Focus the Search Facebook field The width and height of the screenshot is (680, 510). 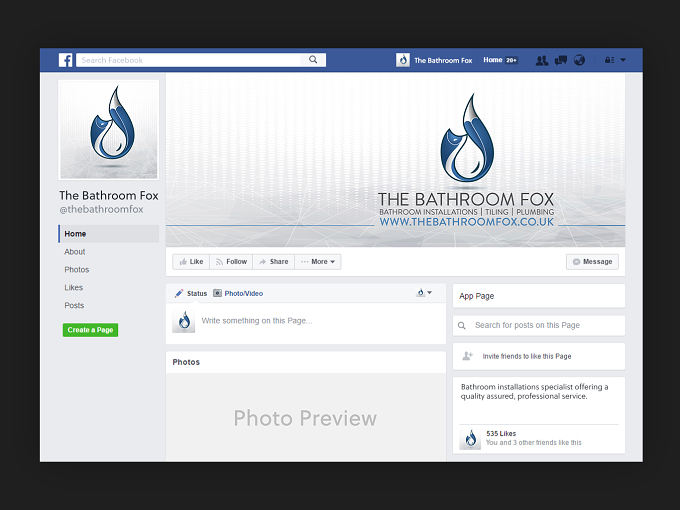pos(189,60)
